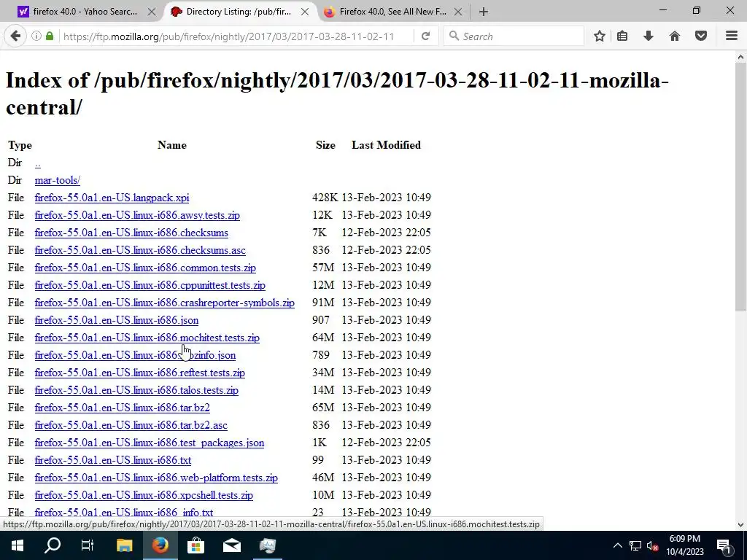Open linux-i686.awsy.tests.zip link
747x560 pixels.
[137, 215]
